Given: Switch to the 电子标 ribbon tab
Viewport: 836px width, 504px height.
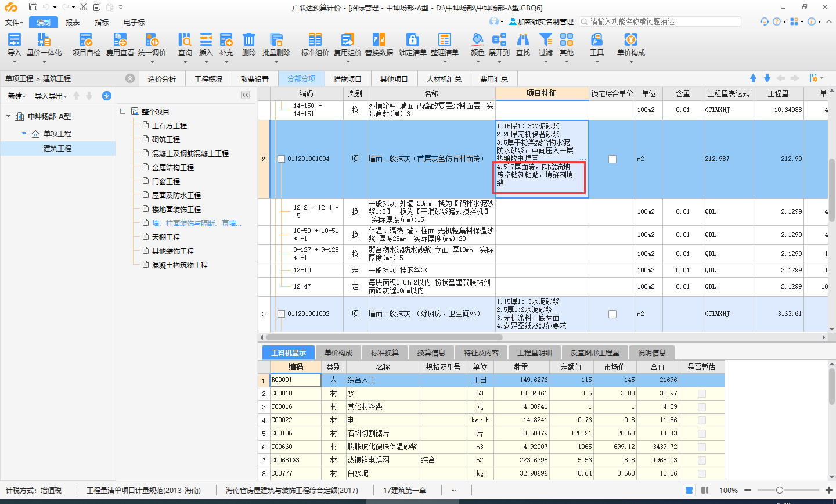Looking at the screenshot, I should [134, 22].
